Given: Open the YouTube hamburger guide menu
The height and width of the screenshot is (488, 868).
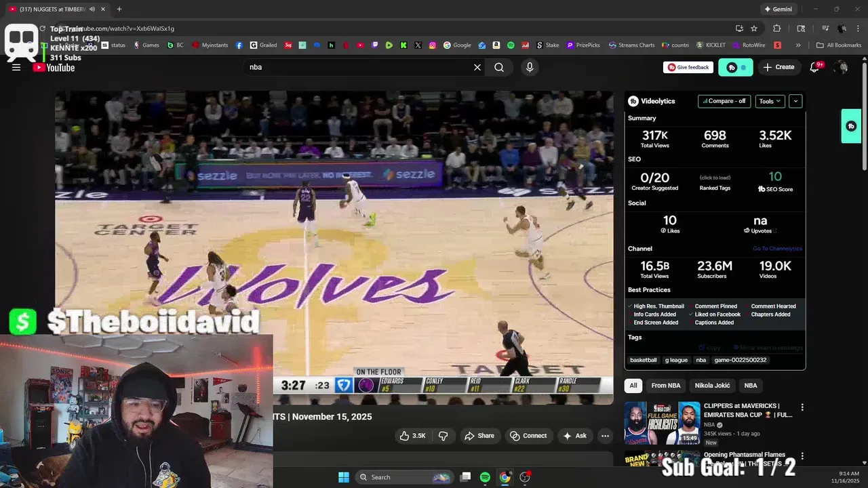Looking at the screenshot, I should pyautogui.click(x=16, y=67).
